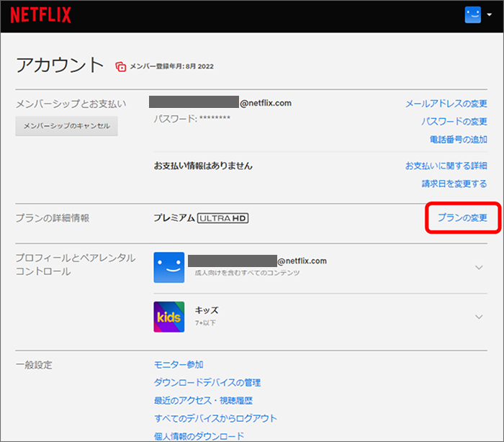
Task: Open the メールアドレスの変更 link
Action: (446, 104)
